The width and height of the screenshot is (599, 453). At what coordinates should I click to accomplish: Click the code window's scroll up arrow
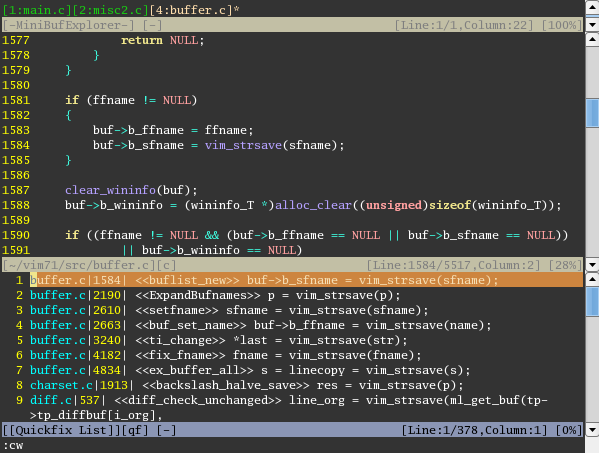[x=592, y=39]
